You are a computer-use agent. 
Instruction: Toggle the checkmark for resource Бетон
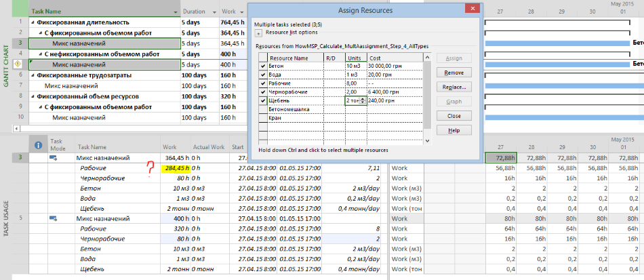click(263, 66)
